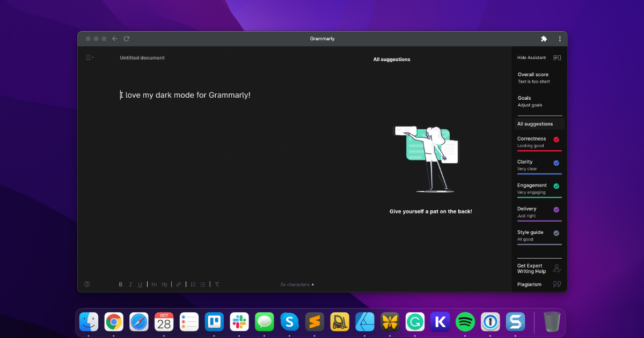
Task: Open the Correctness category
Action: click(539, 142)
